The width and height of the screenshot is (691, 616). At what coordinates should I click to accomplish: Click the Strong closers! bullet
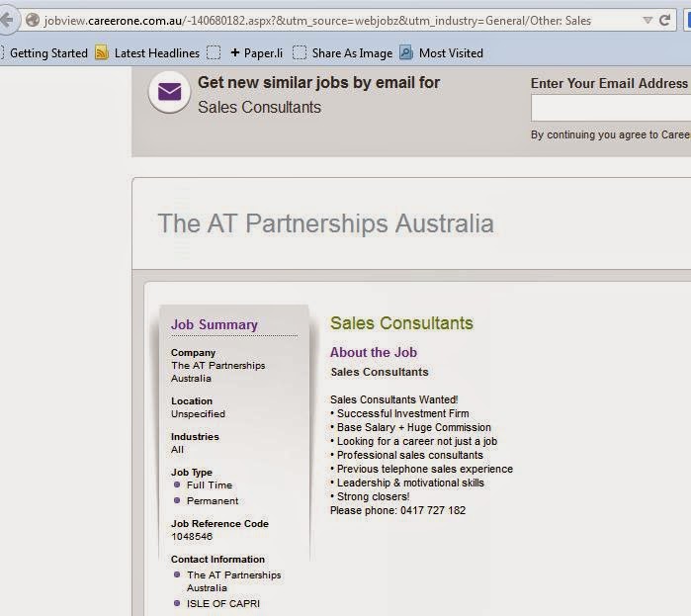pyautogui.click(x=370, y=496)
